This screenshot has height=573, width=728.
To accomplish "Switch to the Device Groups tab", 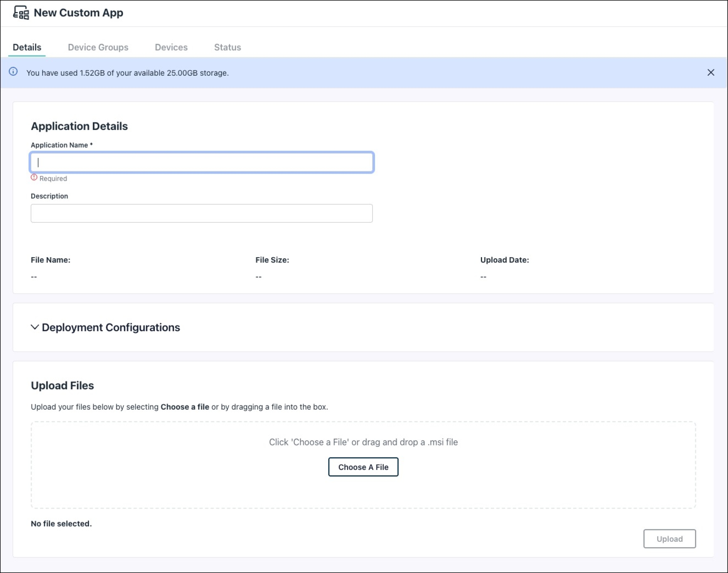I will (98, 47).
